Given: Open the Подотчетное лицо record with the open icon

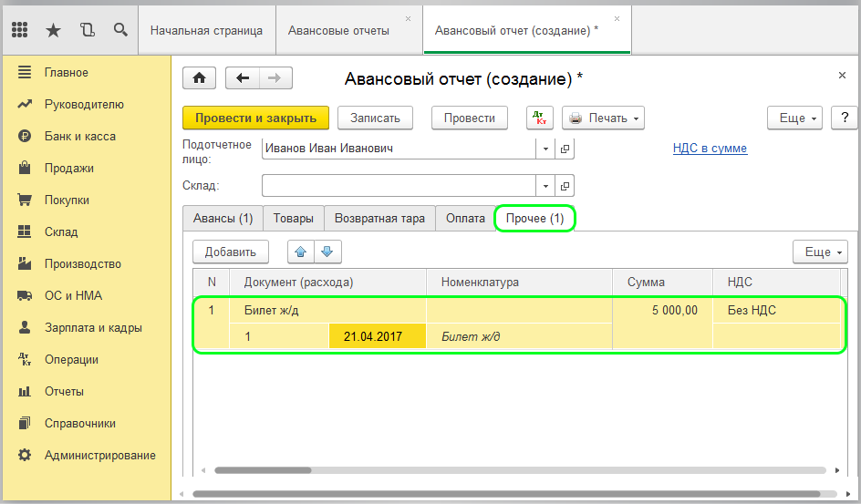Looking at the screenshot, I should (565, 149).
